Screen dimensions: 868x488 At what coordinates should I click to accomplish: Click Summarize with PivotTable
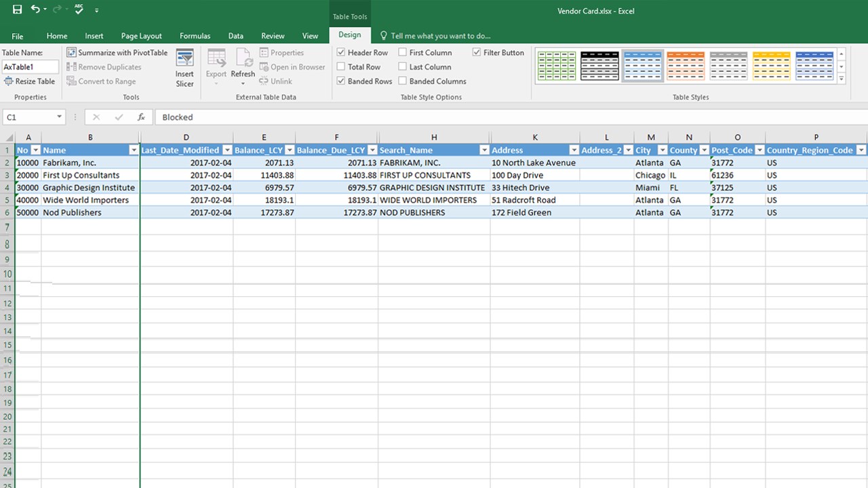tap(117, 52)
